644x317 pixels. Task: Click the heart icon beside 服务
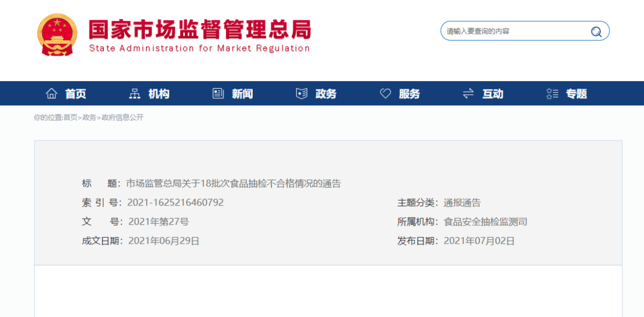[385, 94]
